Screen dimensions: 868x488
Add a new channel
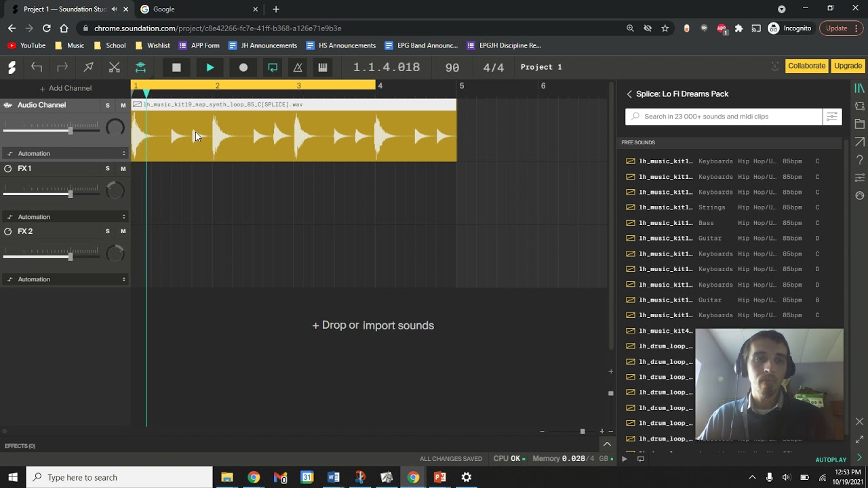pyautogui.click(x=65, y=88)
